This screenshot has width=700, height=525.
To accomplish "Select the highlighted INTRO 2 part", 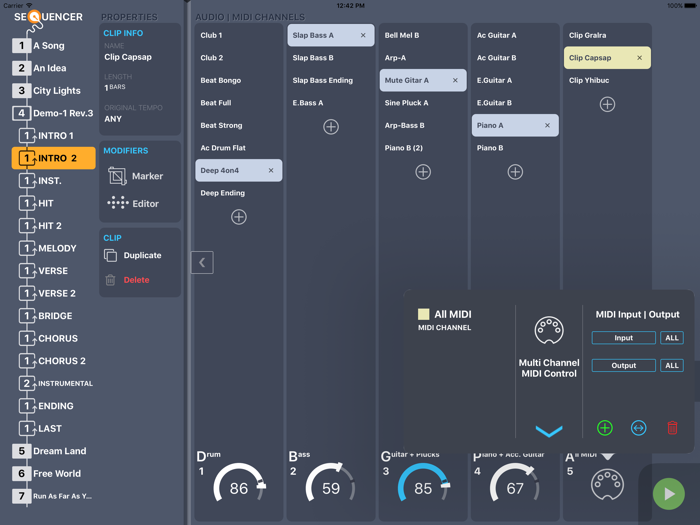I will (54, 158).
